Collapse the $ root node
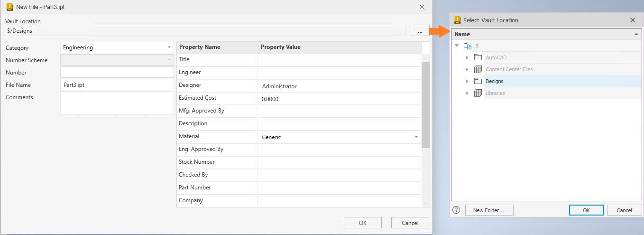The image size is (644, 235). tap(457, 46)
